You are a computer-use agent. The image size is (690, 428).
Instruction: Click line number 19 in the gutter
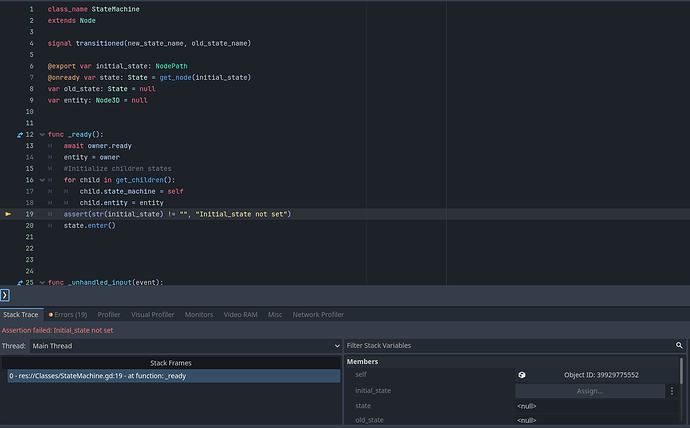29,214
